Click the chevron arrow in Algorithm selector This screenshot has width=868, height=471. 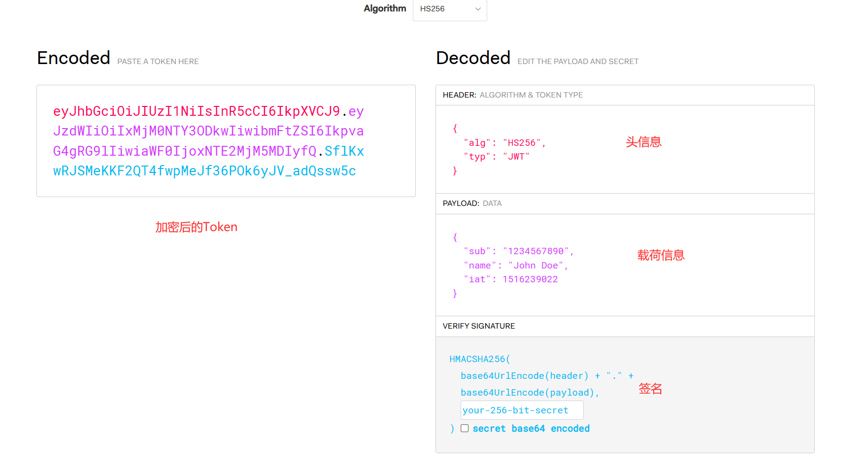tap(477, 9)
